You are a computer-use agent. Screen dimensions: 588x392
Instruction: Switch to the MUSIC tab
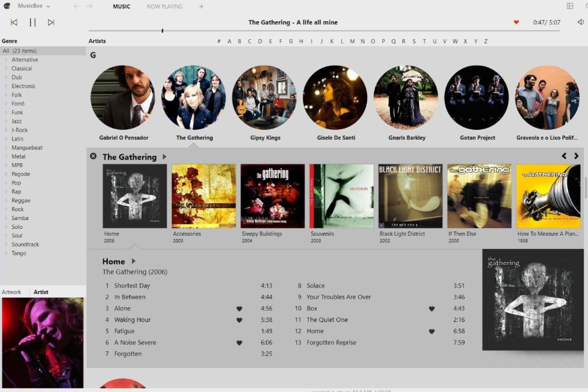121,6
